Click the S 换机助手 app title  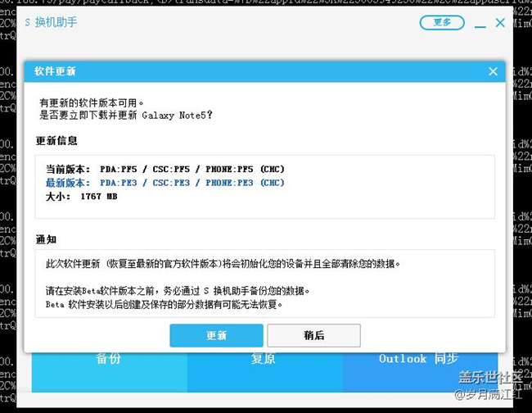(x=52, y=22)
